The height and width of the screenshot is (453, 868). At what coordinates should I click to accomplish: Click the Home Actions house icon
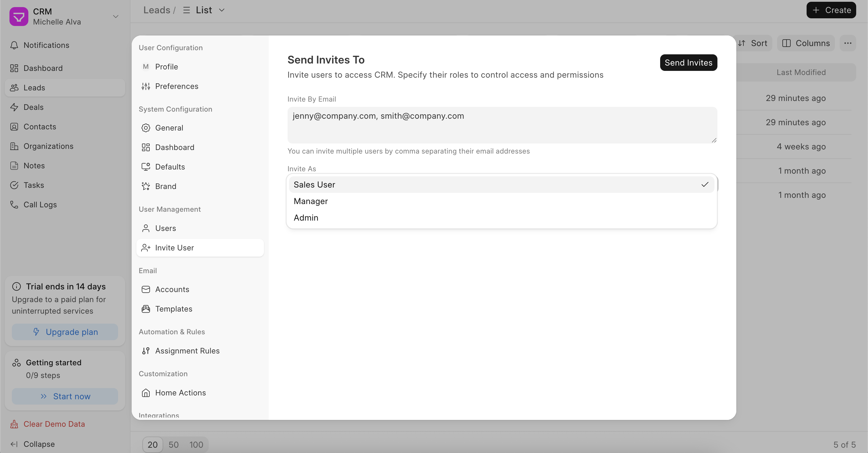pos(146,393)
